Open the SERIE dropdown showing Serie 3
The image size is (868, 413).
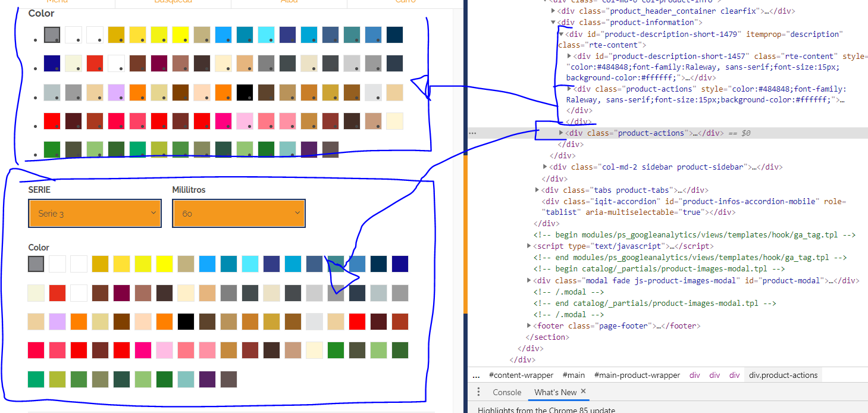[x=95, y=213]
